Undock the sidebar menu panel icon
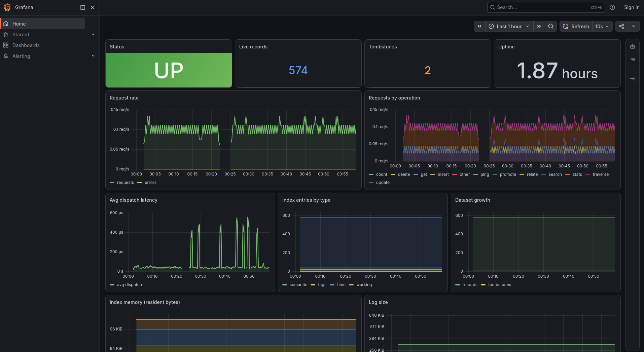The image size is (644, 352). pos(83,7)
